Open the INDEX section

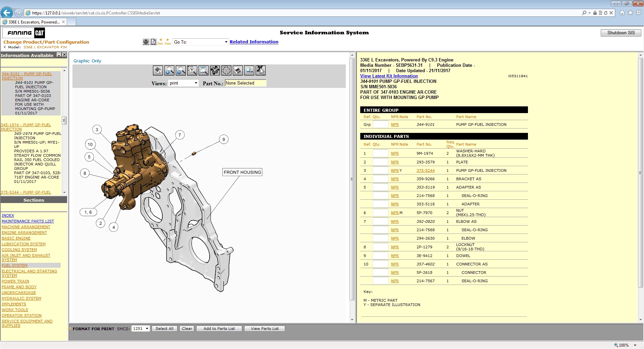coord(8,215)
